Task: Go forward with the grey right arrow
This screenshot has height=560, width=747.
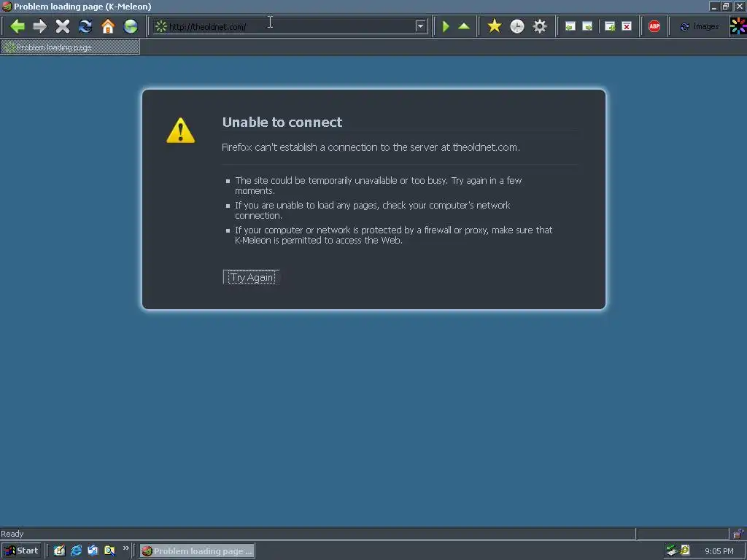Action: (40, 26)
